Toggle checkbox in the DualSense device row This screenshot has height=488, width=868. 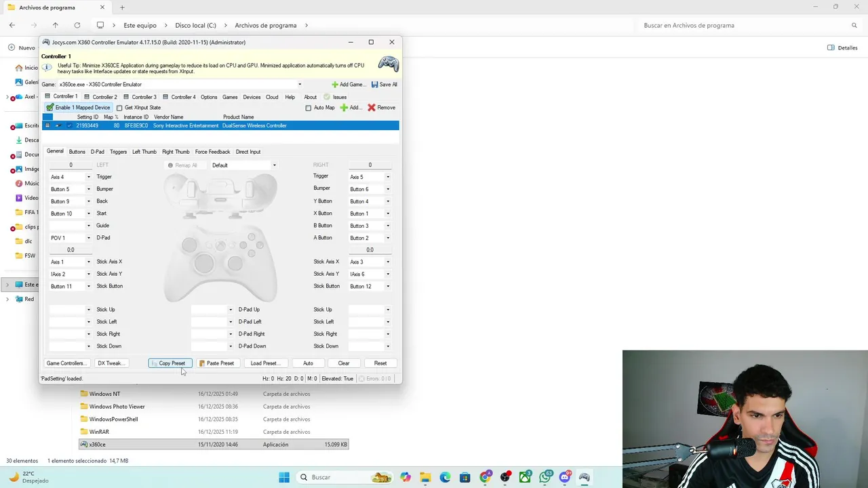pos(69,125)
